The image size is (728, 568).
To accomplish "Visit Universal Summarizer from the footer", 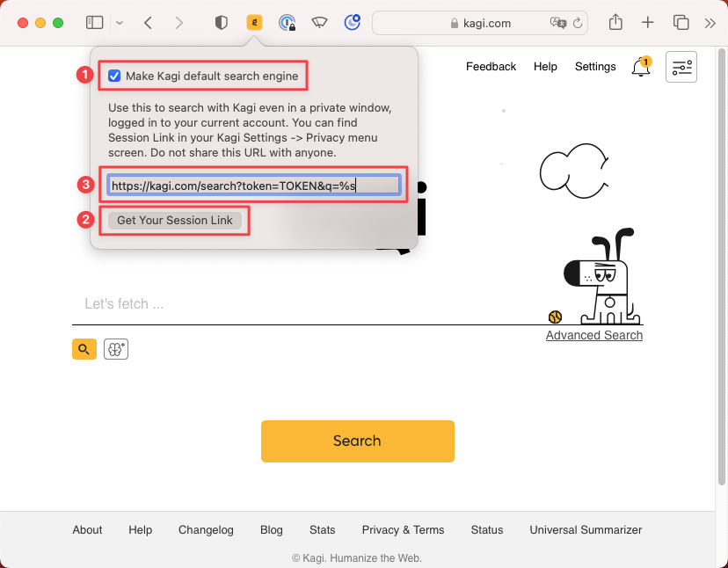I will coord(586,530).
